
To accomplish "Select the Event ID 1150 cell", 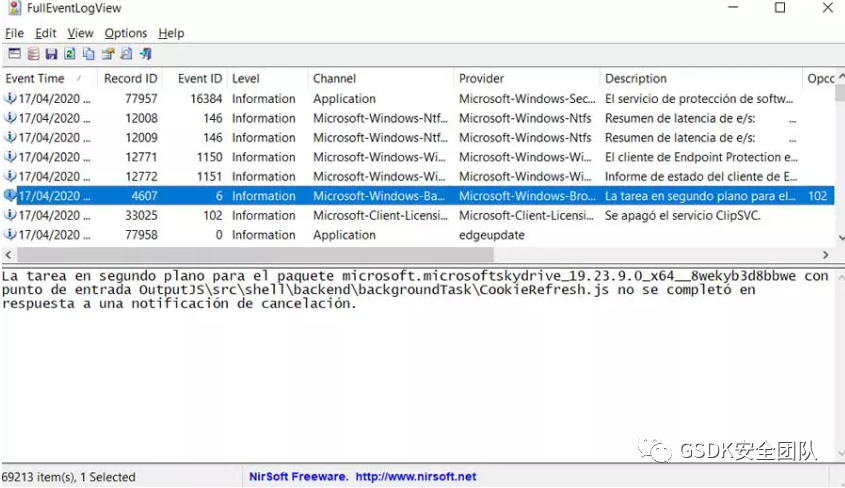I will click(x=209, y=157).
